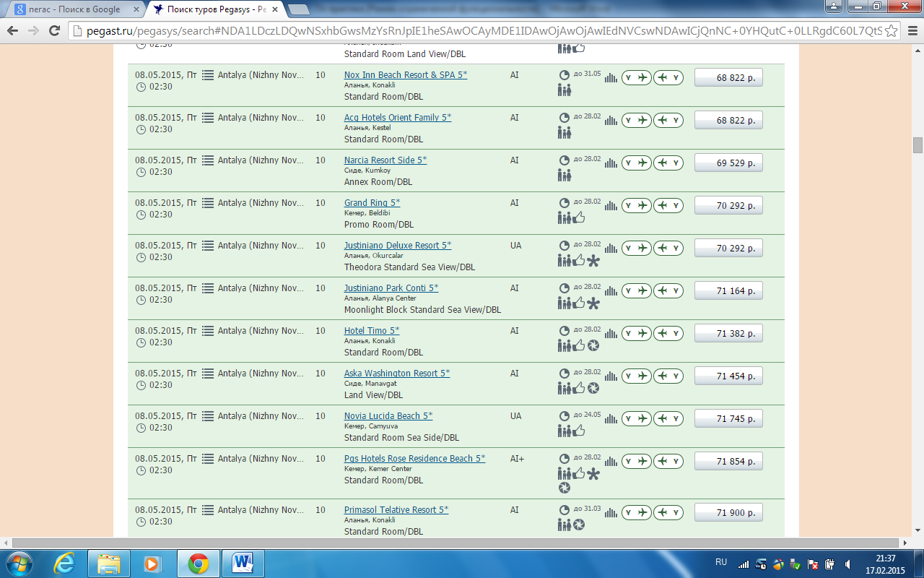Click asterisk icon in Pgs Hotels Rose Residence row

click(593, 474)
